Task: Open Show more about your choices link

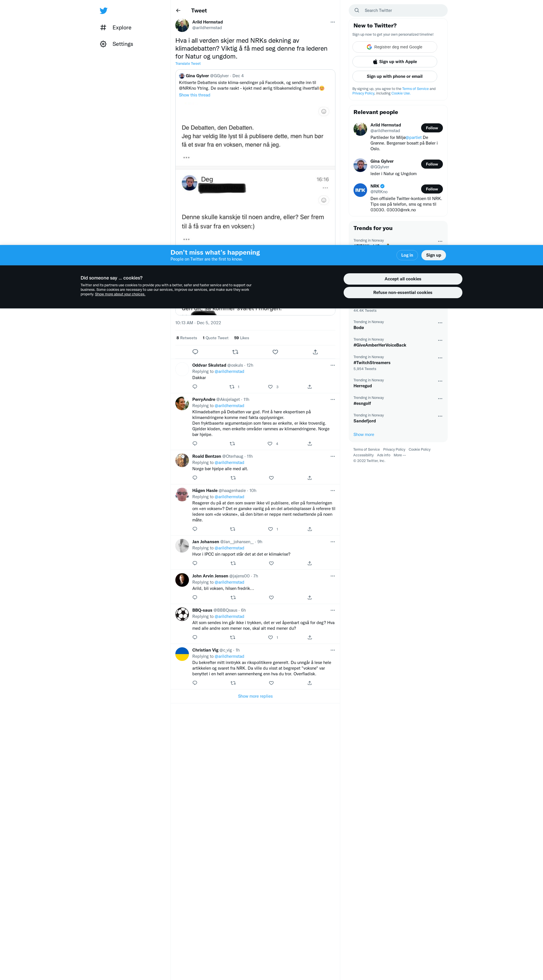Action: (x=120, y=294)
